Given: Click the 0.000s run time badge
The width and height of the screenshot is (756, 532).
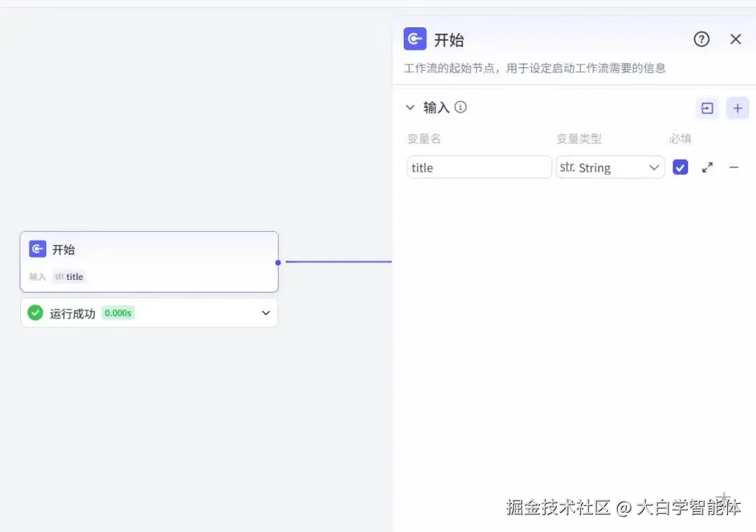Looking at the screenshot, I should [118, 313].
